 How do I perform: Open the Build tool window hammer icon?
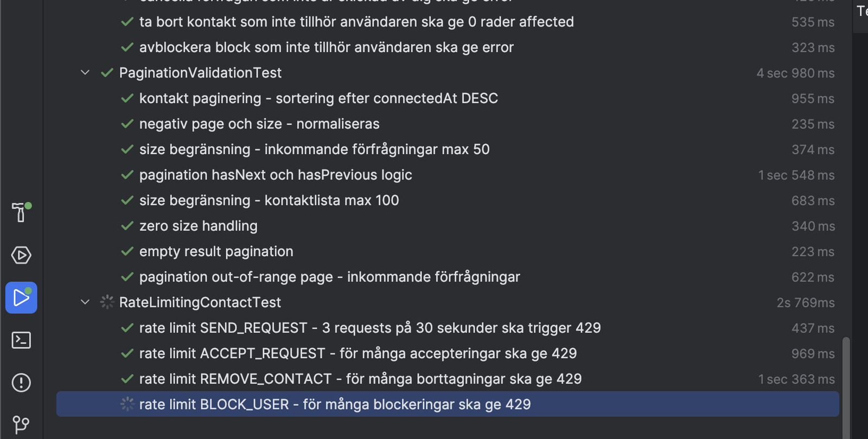(x=21, y=212)
